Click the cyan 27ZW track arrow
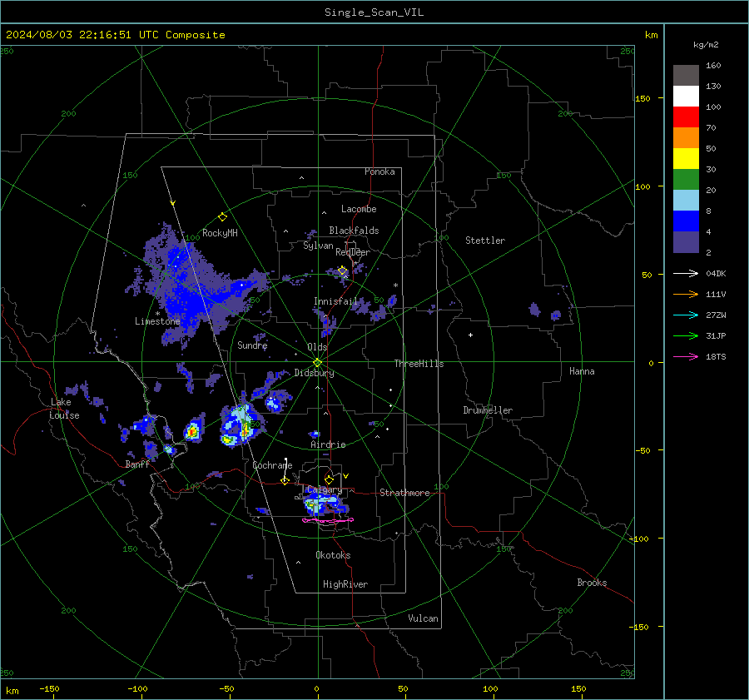 [686, 315]
